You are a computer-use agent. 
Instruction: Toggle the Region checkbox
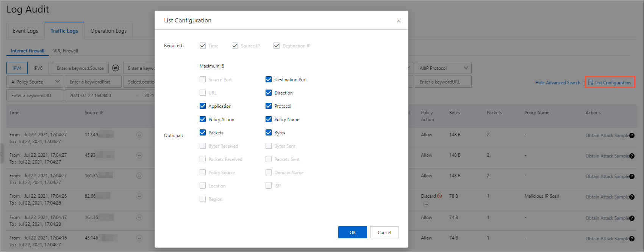203,199
